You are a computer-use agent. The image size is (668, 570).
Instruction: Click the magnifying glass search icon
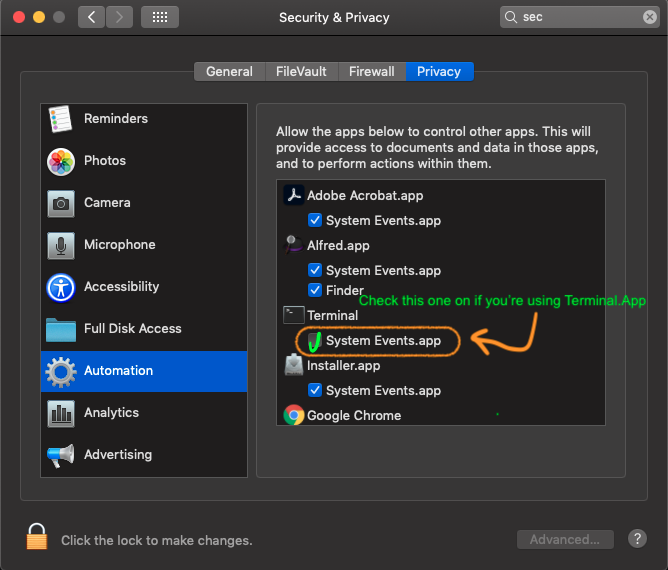pyautogui.click(x=510, y=17)
